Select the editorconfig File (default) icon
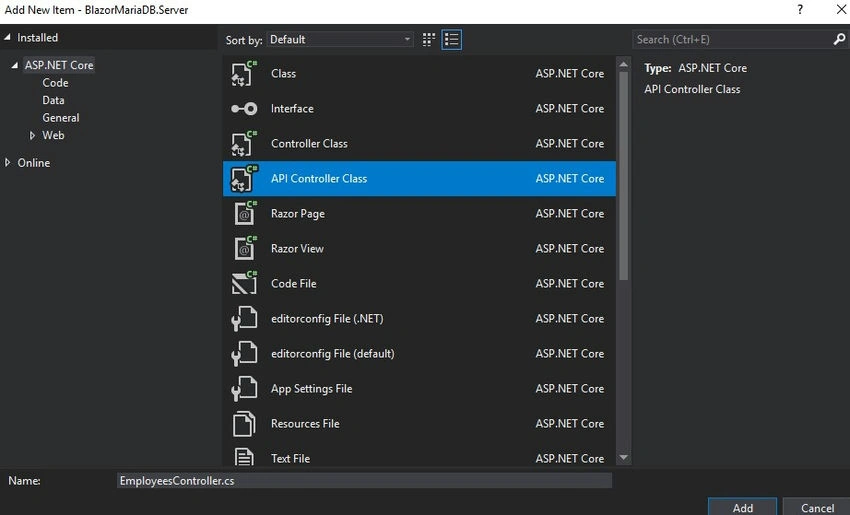The width and height of the screenshot is (850, 515). (244, 353)
